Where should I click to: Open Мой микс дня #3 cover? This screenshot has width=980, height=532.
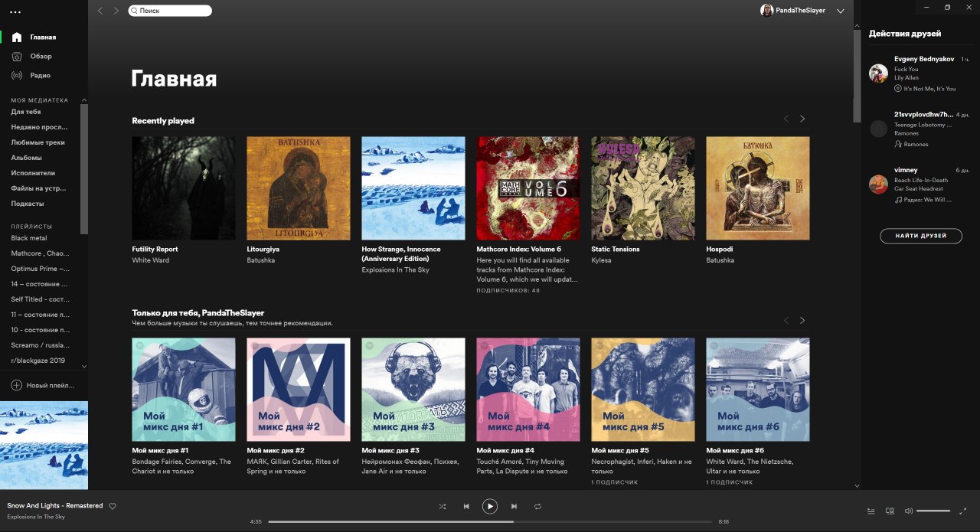pyautogui.click(x=413, y=390)
